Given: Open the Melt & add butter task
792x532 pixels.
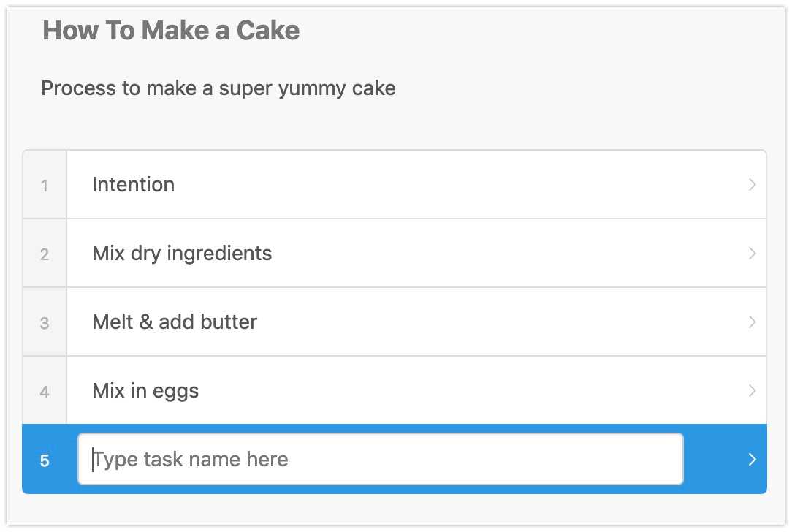Looking at the screenshot, I should click(x=175, y=322).
